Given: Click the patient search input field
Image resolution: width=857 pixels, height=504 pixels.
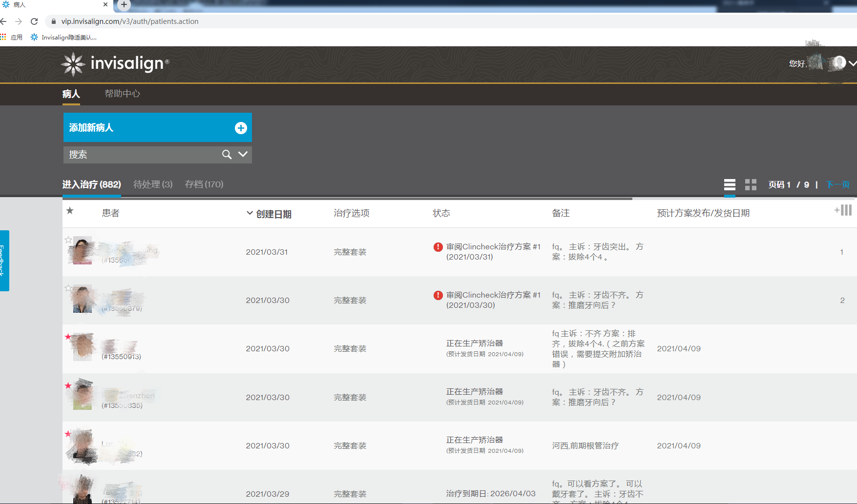Looking at the screenshot, I should (x=142, y=155).
